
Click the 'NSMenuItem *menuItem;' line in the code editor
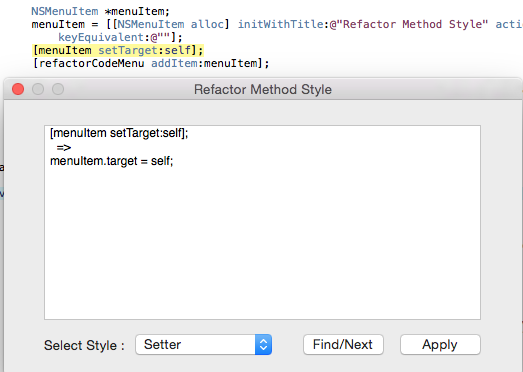pos(101,11)
